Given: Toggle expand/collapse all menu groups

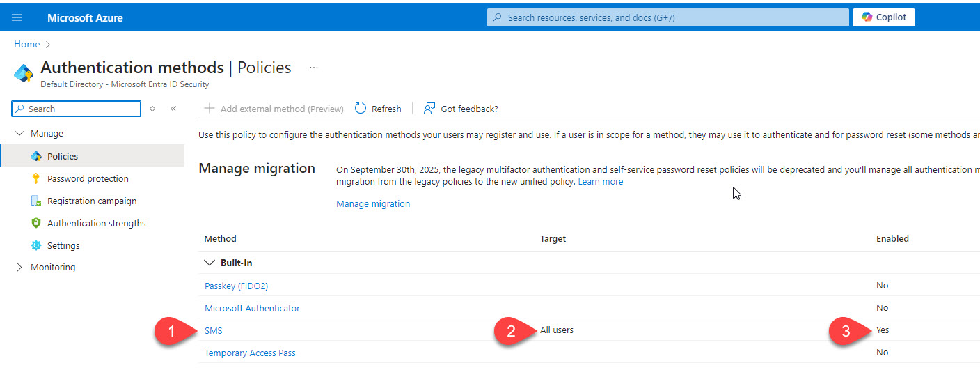Looking at the screenshot, I should pos(152,109).
